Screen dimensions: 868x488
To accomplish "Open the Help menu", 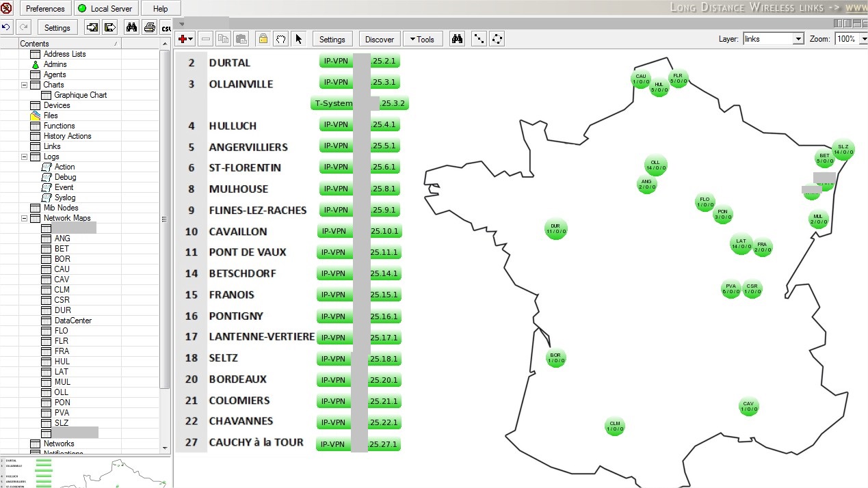I will click(161, 9).
